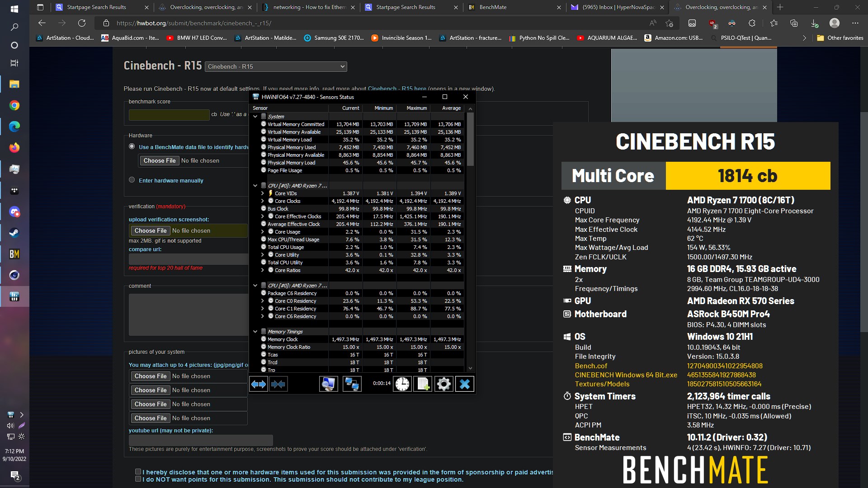Open the Windows Start menu
This screenshot has height=488, width=868.
click(14, 9)
